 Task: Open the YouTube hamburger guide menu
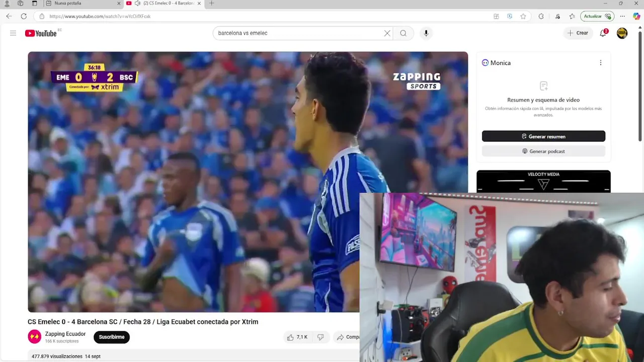[x=13, y=33]
